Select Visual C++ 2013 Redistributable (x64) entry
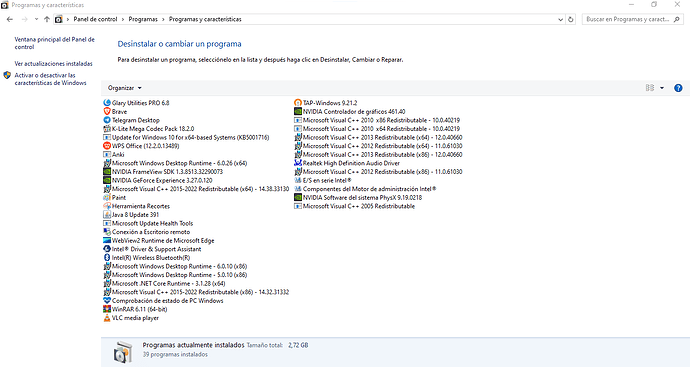Image resolution: width=690 pixels, height=367 pixels. (378, 137)
